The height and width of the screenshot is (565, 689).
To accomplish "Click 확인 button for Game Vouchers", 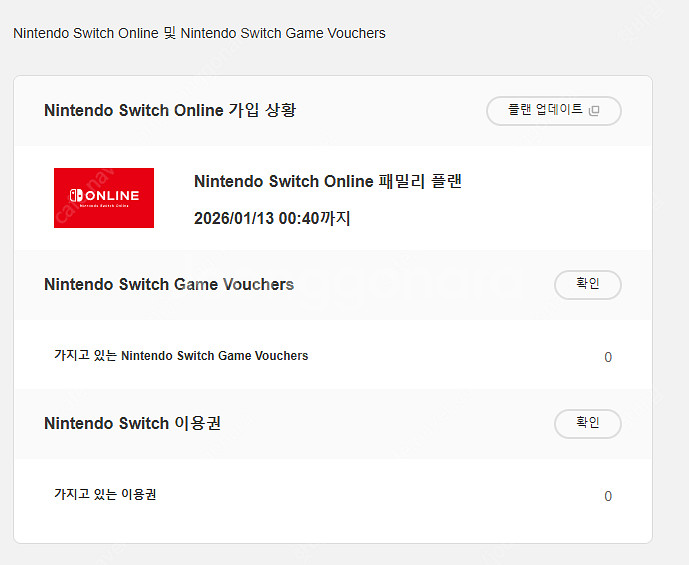I will tap(587, 285).
